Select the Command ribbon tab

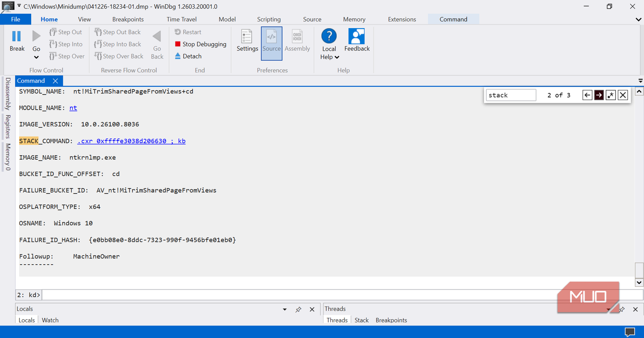click(x=454, y=19)
